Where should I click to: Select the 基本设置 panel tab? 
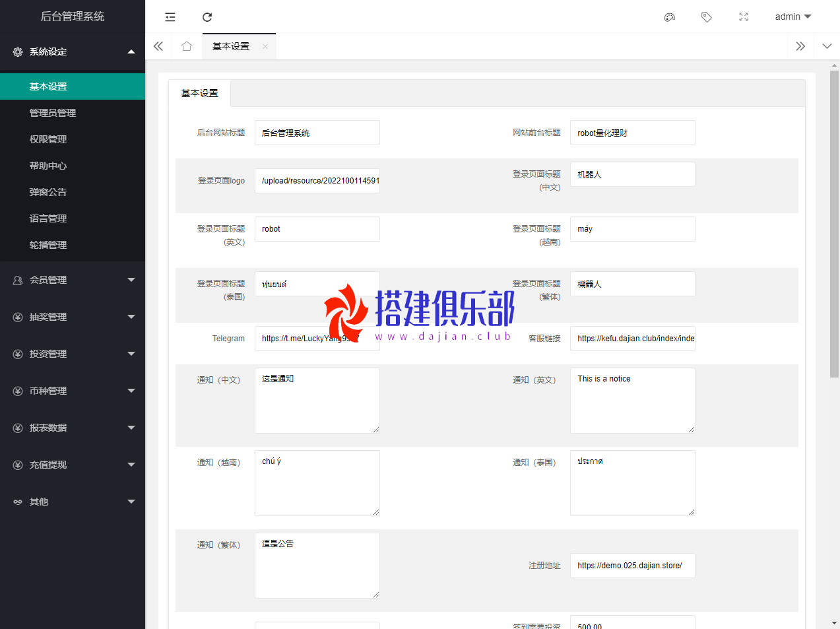200,93
